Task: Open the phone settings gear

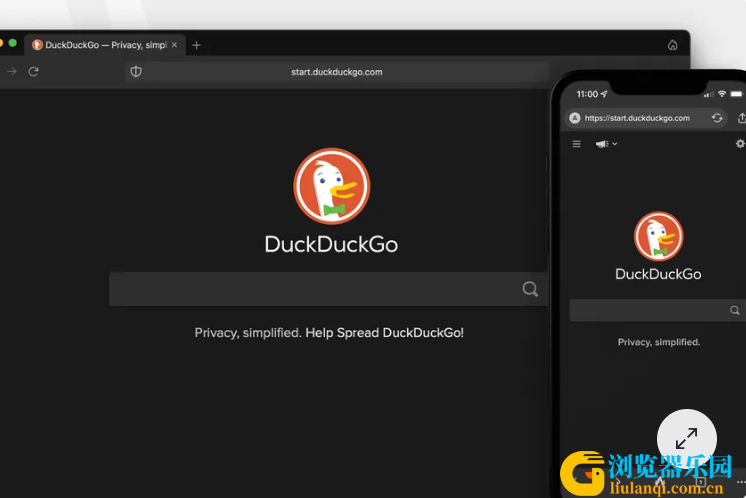Action: [x=740, y=143]
